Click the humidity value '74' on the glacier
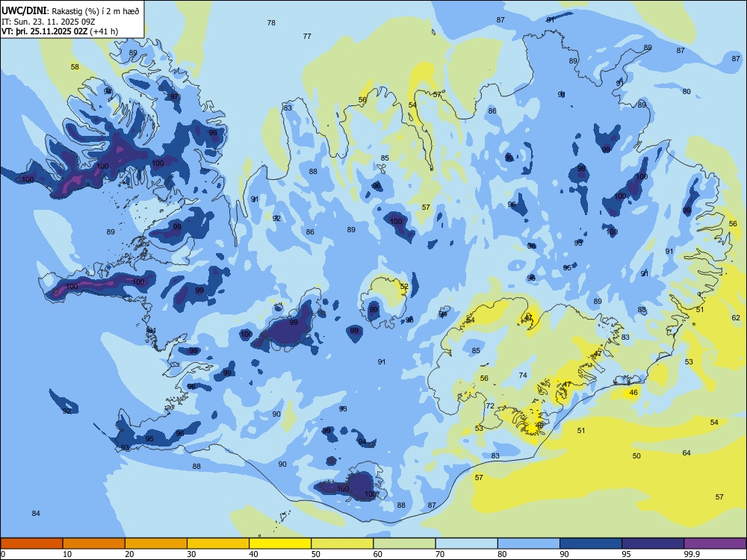 pos(523,376)
